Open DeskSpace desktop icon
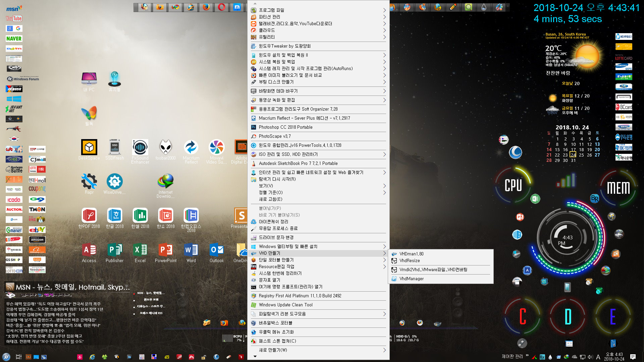The height and width of the screenshot is (362, 644). point(89,149)
